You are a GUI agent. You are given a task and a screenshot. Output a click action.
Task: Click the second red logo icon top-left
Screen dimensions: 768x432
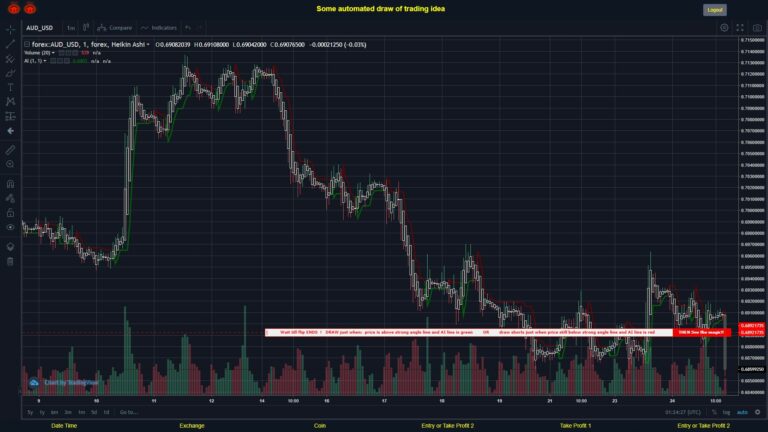click(x=30, y=8)
